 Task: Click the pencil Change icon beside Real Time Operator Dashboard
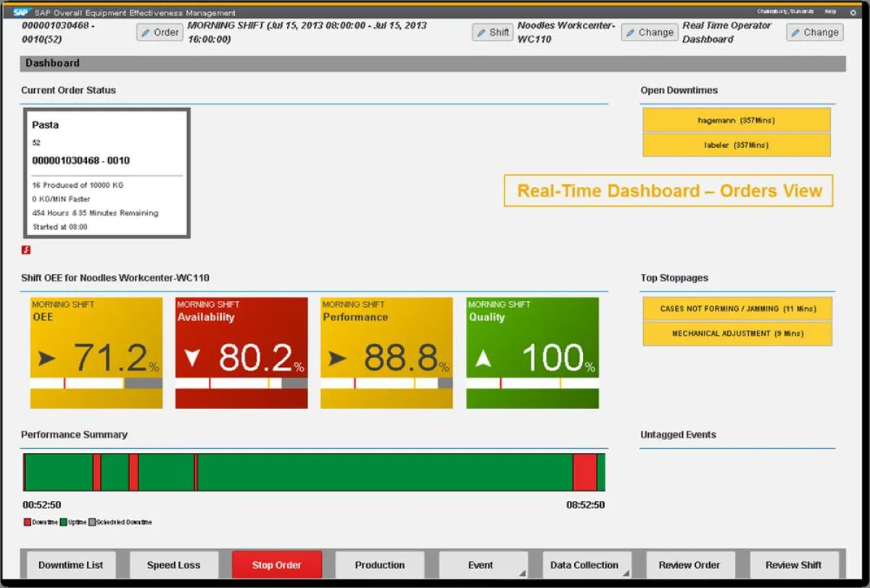796,32
